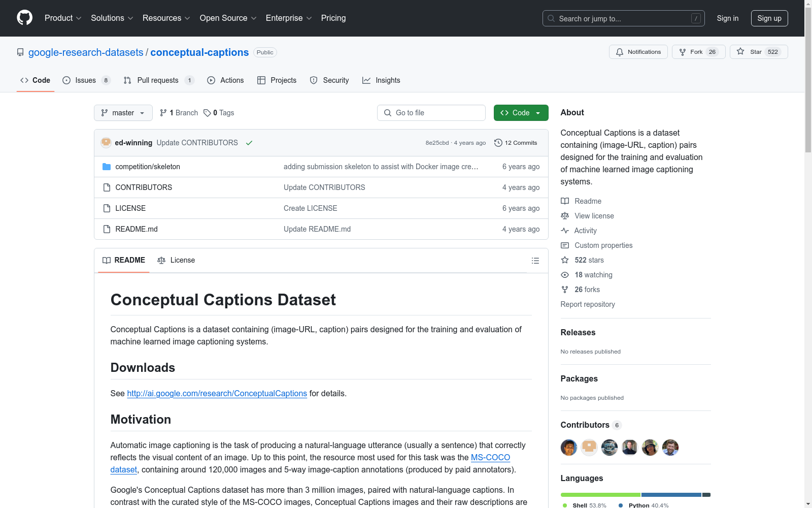Open the Resources dropdown menu
The image size is (812, 508).
tap(166, 18)
